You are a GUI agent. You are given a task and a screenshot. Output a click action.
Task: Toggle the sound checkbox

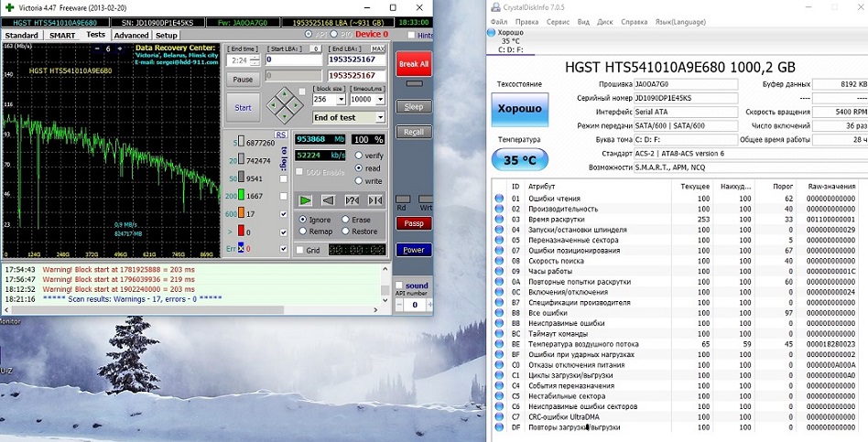click(399, 286)
